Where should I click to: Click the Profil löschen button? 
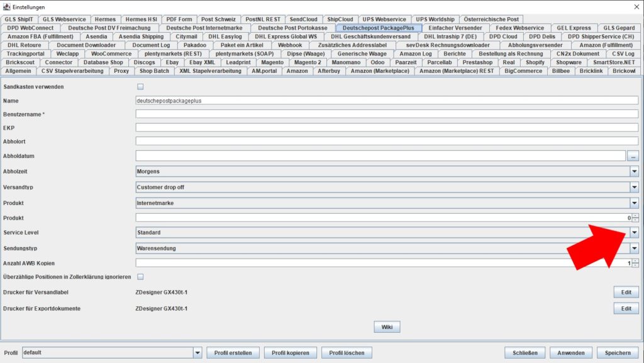[347, 353]
